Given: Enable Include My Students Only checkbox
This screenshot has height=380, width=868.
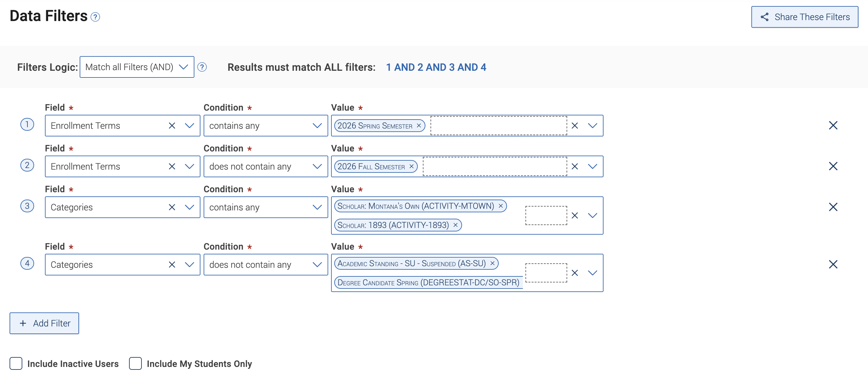Looking at the screenshot, I should 135,364.
